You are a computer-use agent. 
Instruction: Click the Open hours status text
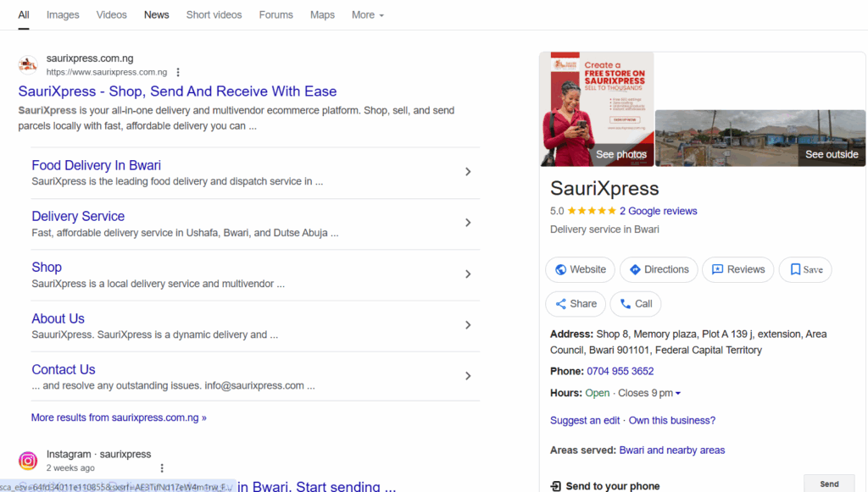598,393
